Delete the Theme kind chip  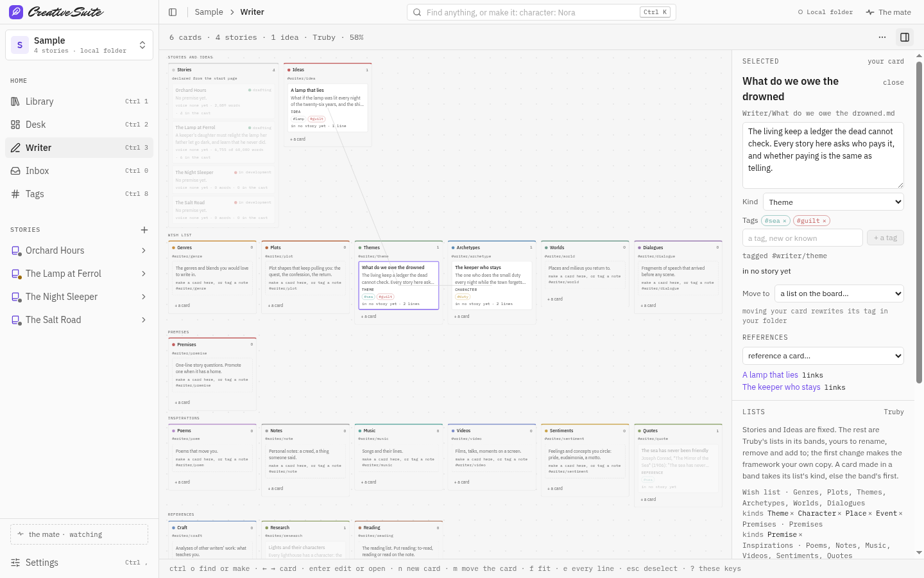[792, 514]
